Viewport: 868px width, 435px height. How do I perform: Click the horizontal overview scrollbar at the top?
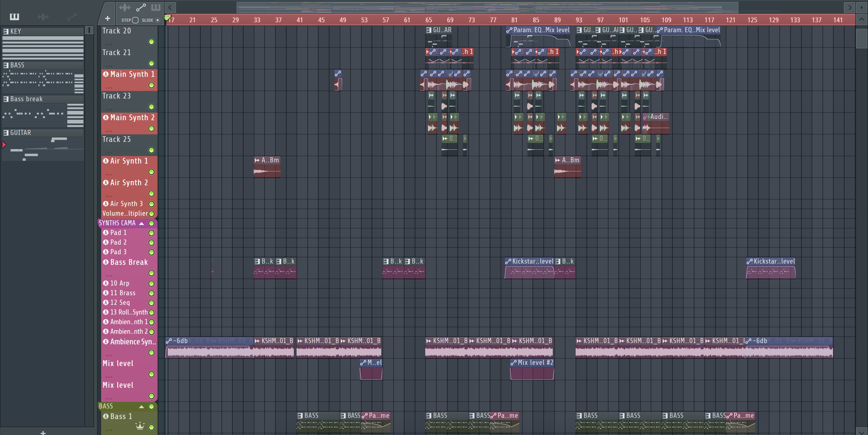click(487, 7)
